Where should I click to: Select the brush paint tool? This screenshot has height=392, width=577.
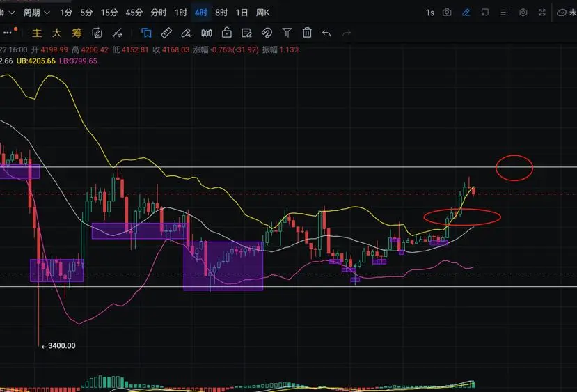(187, 33)
